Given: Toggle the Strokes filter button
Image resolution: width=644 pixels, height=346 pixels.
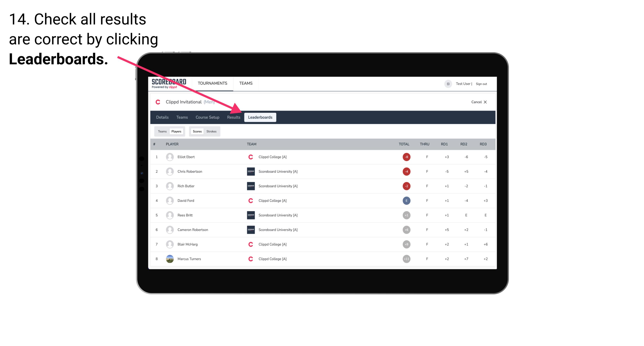Looking at the screenshot, I should tap(212, 131).
